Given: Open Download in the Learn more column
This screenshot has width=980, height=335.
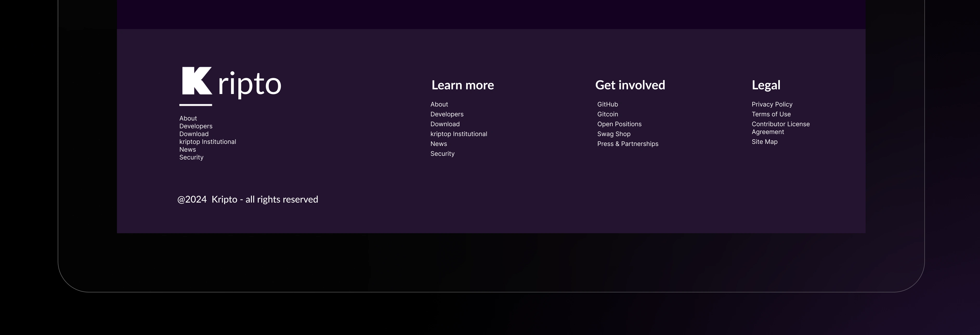Looking at the screenshot, I should coord(445,124).
